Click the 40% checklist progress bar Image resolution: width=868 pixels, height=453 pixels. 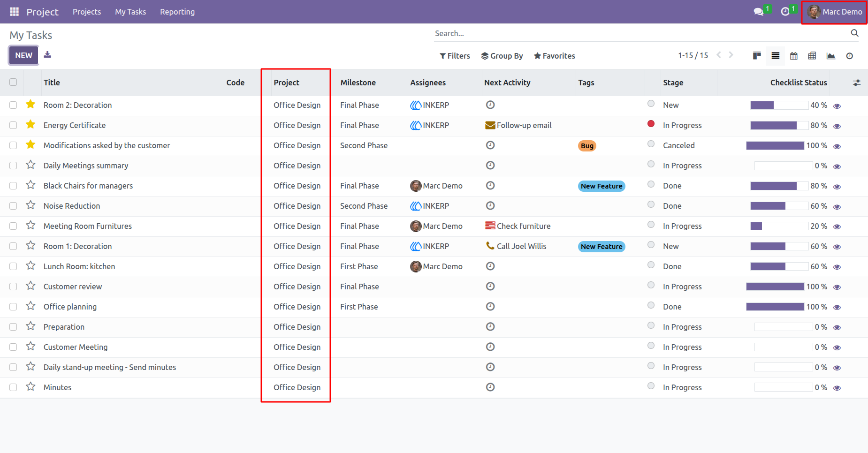(780, 106)
